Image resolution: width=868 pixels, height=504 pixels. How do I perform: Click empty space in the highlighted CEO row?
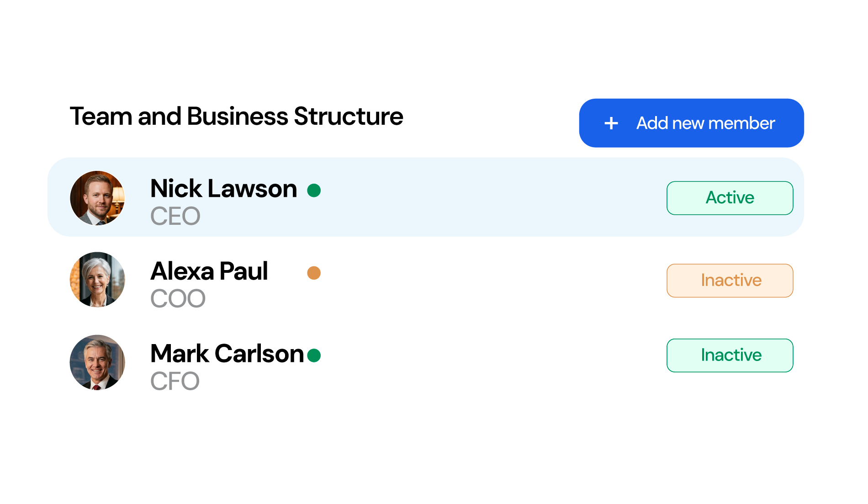pos(480,197)
